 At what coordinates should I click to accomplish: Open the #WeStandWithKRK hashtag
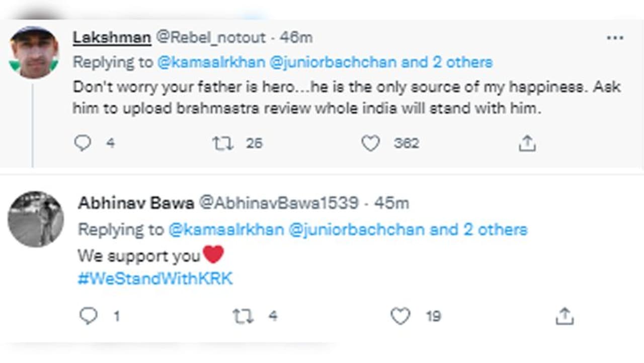[155, 279]
